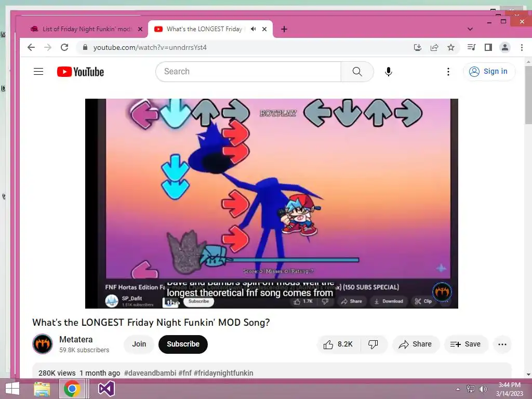
Task: Select the What's the LONGEST Friday tab
Action: [204, 29]
